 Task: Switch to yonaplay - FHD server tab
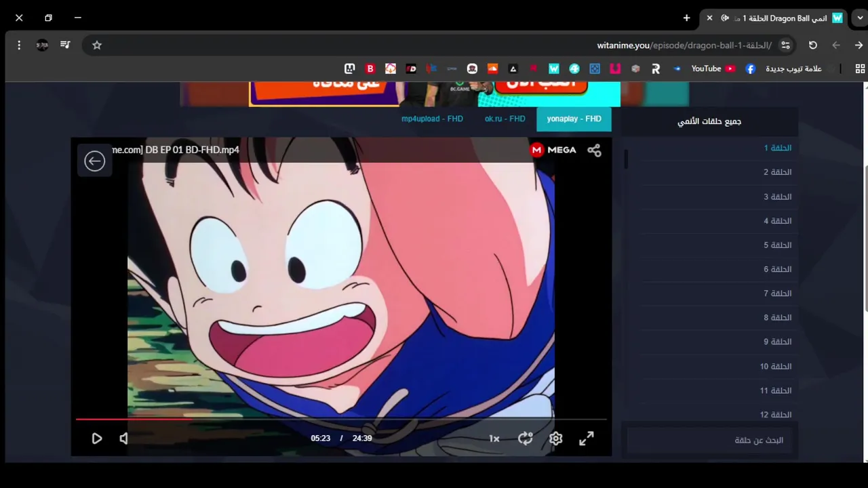pos(574,119)
